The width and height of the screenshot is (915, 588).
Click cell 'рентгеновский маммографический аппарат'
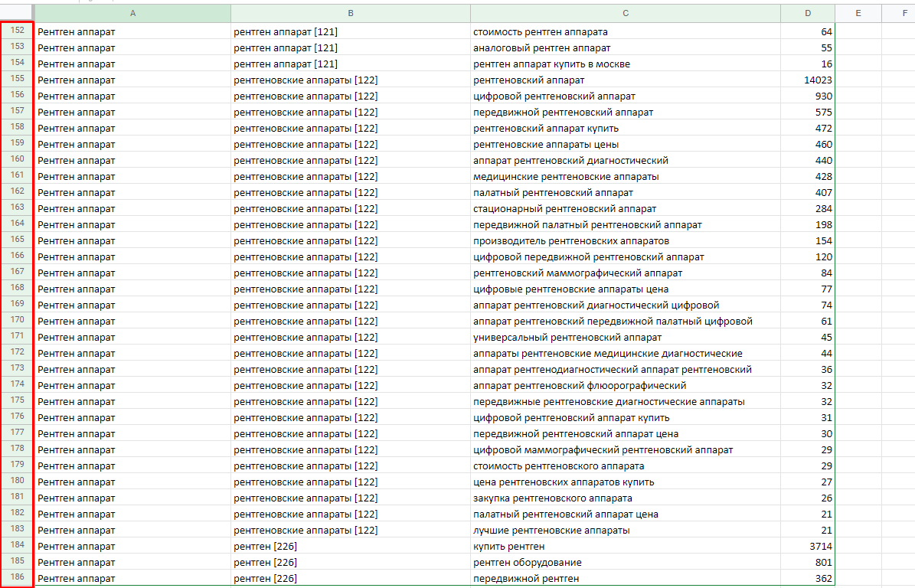click(x=625, y=273)
